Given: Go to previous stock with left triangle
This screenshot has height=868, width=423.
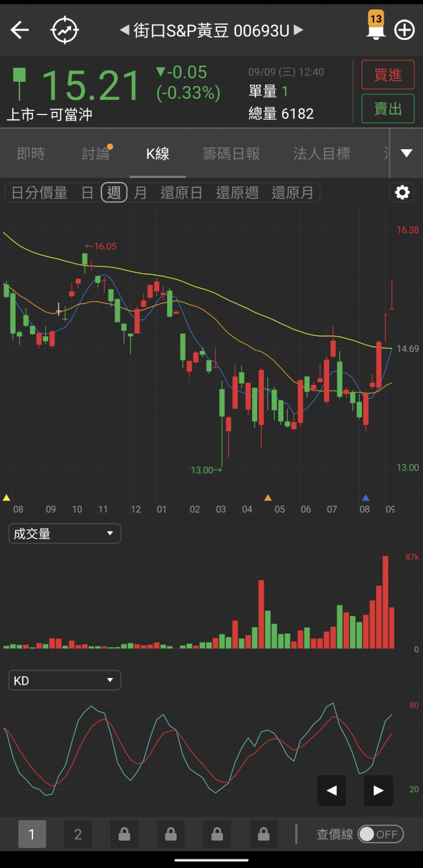Looking at the screenshot, I should click(124, 30).
